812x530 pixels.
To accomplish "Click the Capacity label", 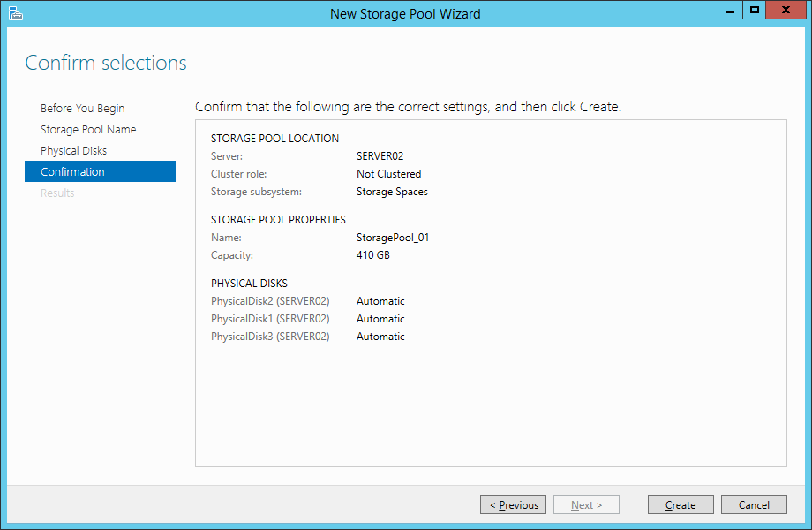I will [231, 255].
